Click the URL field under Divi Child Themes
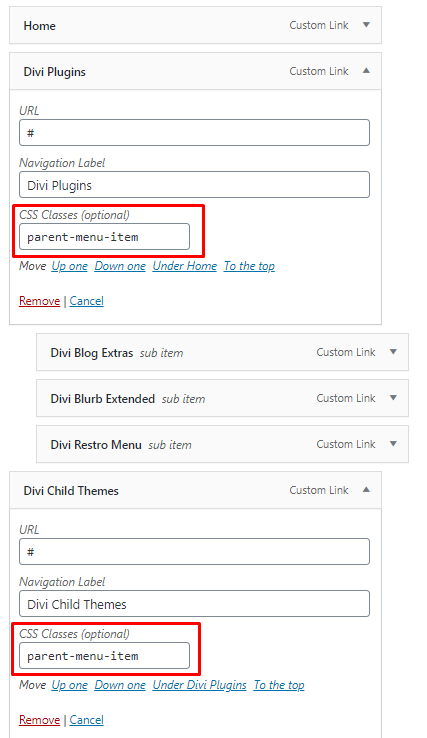This screenshot has height=738, width=427. click(194, 552)
